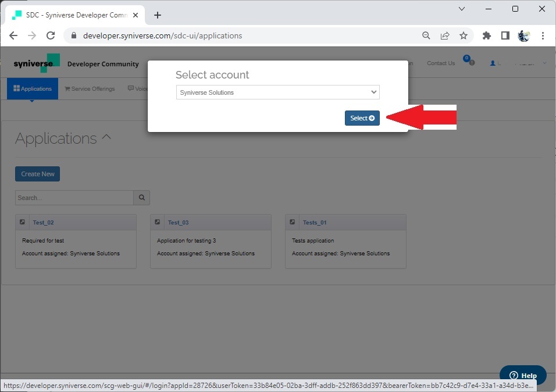
Task: Click the Help button
Action: [x=523, y=375]
